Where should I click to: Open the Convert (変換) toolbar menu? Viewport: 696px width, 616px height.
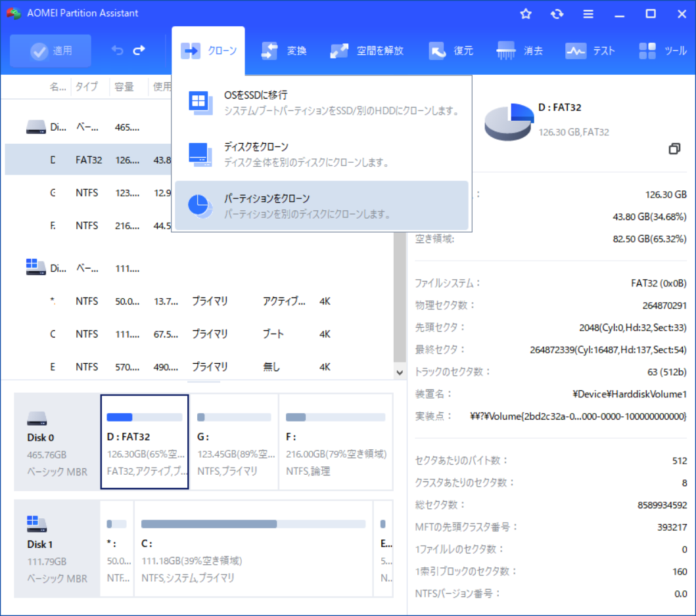[284, 51]
